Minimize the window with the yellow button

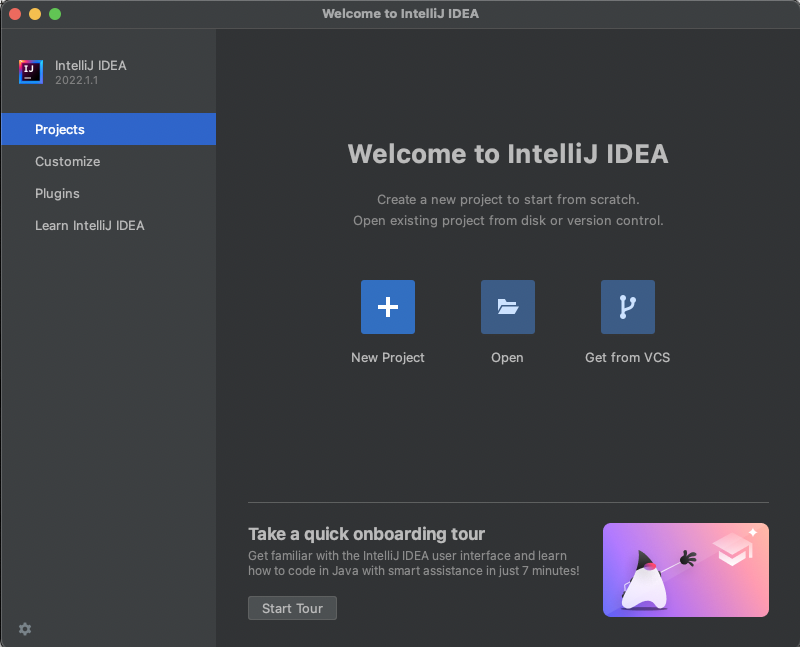pyautogui.click(x=35, y=14)
